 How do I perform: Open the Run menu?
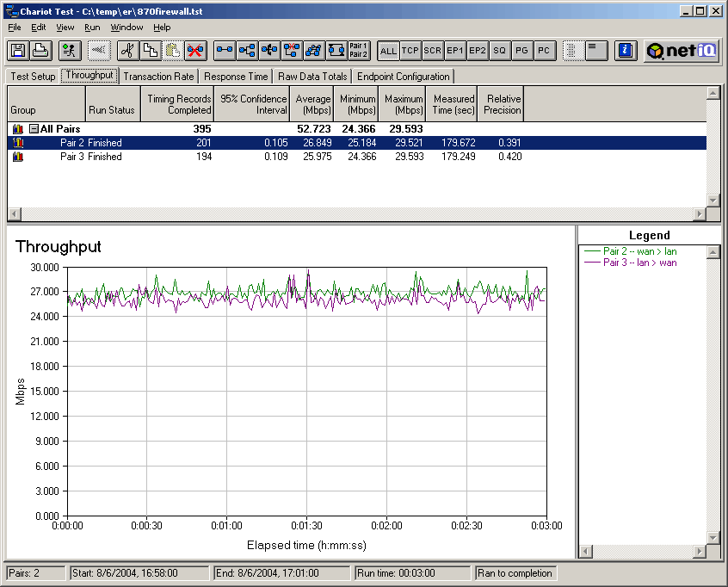92,28
